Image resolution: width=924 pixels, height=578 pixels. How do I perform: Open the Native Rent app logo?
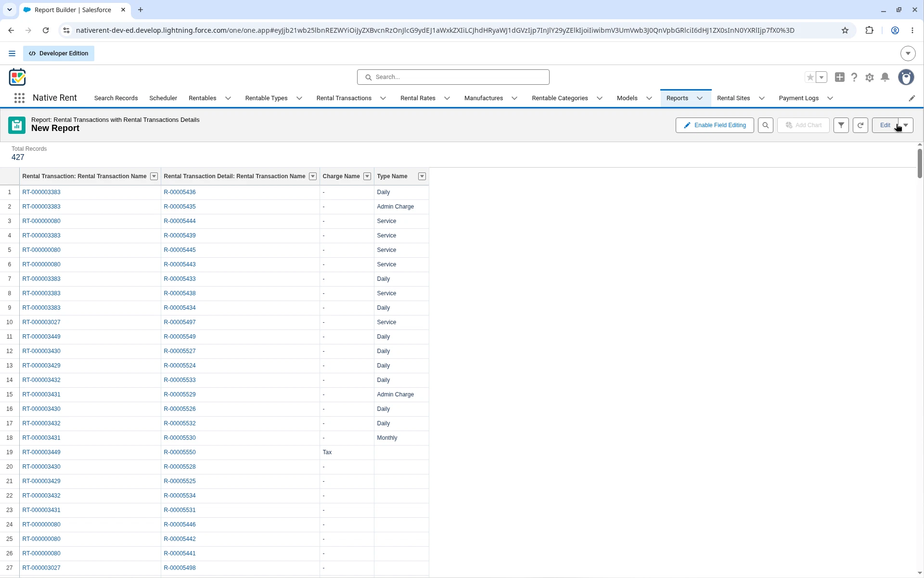pyautogui.click(x=17, y=77)
